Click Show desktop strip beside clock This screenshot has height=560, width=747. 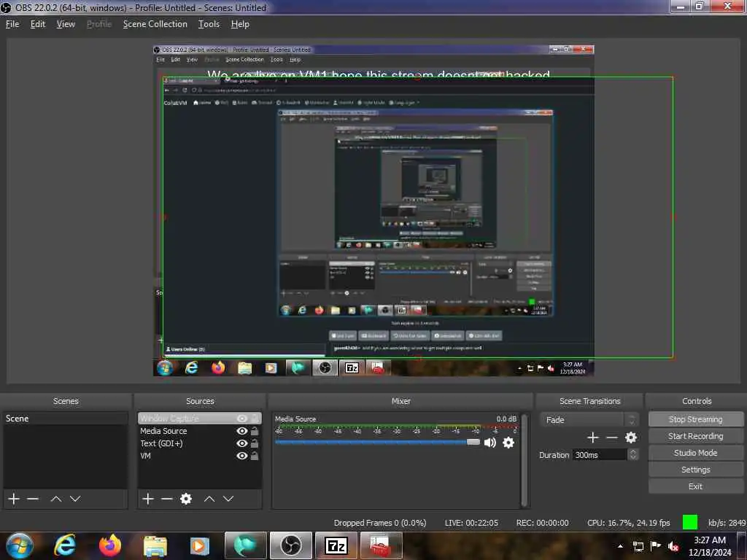(x=743, y=545)
